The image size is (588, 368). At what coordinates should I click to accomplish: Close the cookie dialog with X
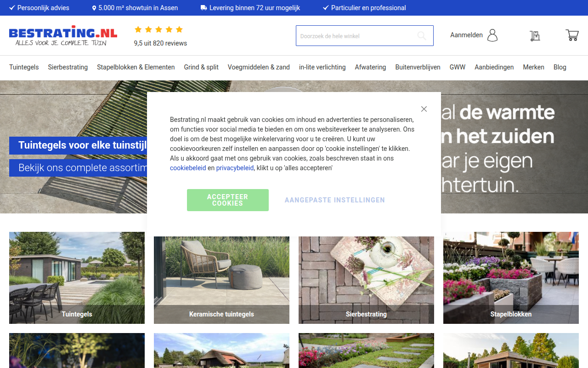pyautogui.click(x=424, y=109)
